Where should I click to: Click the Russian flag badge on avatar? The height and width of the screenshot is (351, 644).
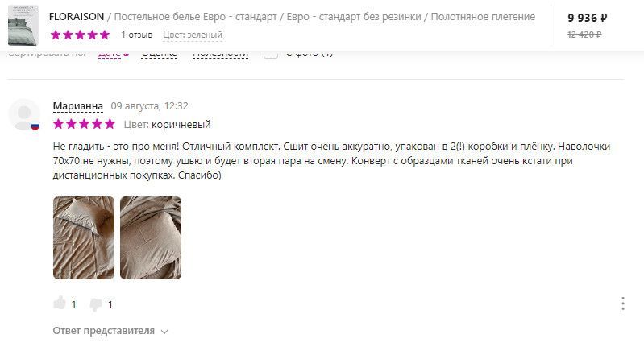35,126
